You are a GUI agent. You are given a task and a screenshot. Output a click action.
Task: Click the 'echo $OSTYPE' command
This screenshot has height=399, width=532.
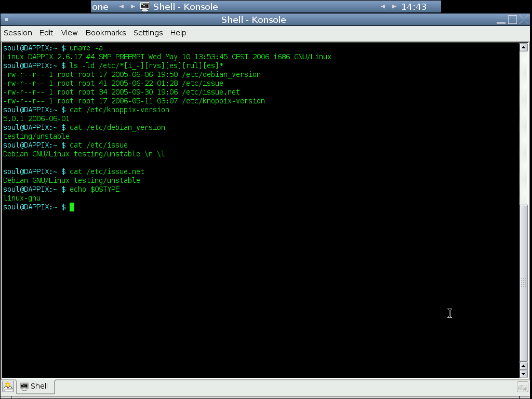(x=95, y=189)
